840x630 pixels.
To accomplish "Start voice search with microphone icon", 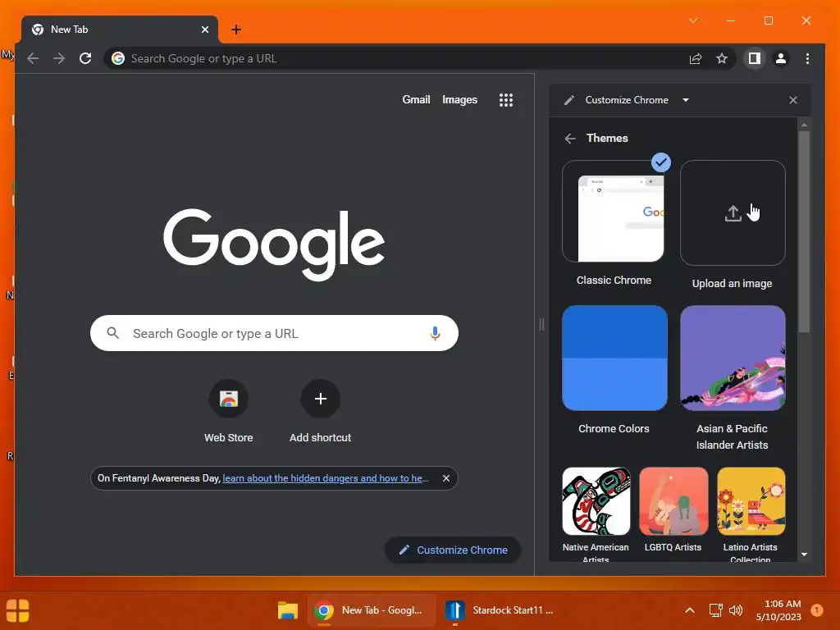I will tap(435, 333).
